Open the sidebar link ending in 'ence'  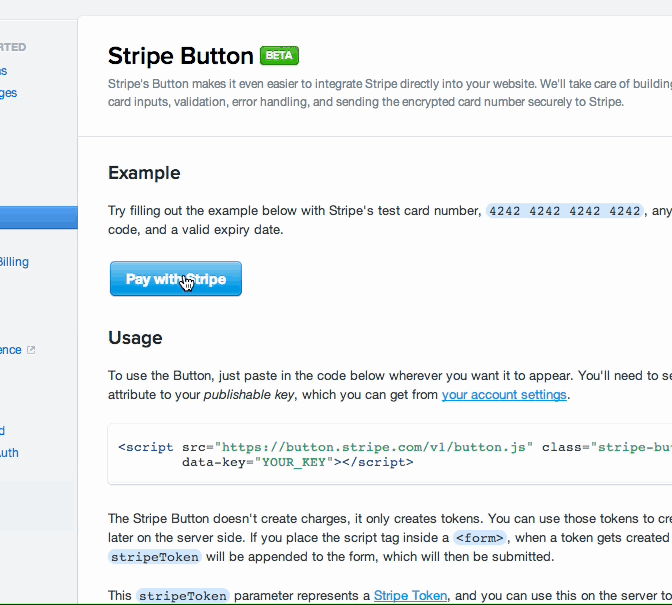click(11, 350)
